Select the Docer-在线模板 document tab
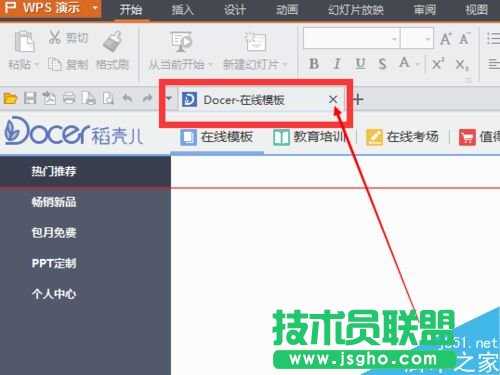500x375 pixels. [x=261, y=100]
